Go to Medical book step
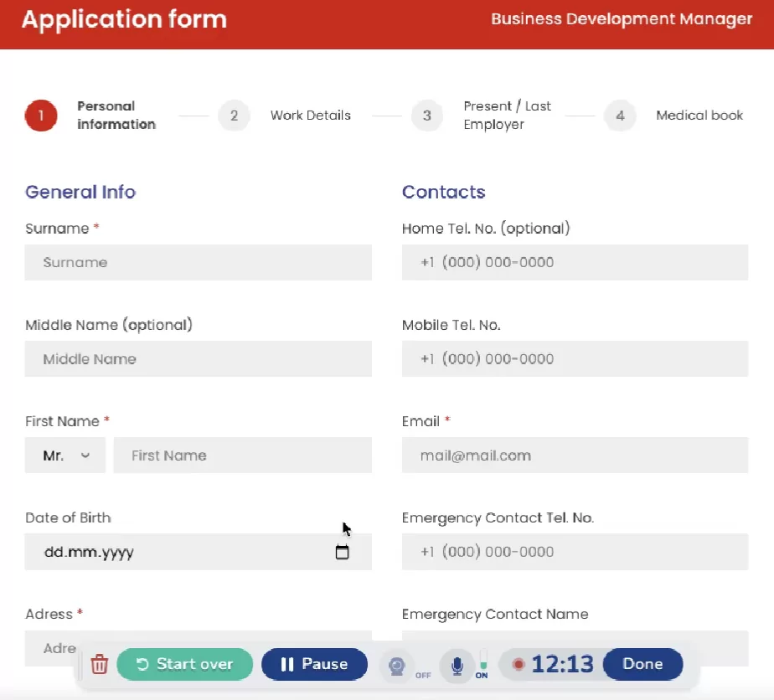The image size is (774, 700). (x=699, y=116)
